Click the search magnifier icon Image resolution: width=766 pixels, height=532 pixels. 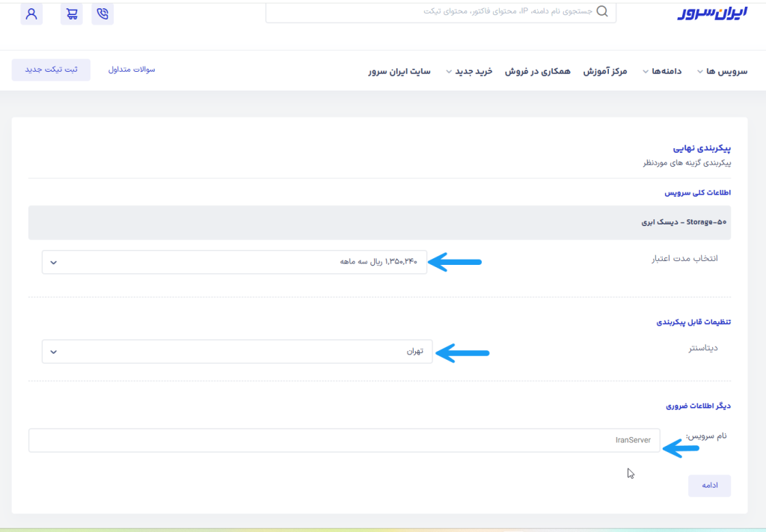coord(603,12)
